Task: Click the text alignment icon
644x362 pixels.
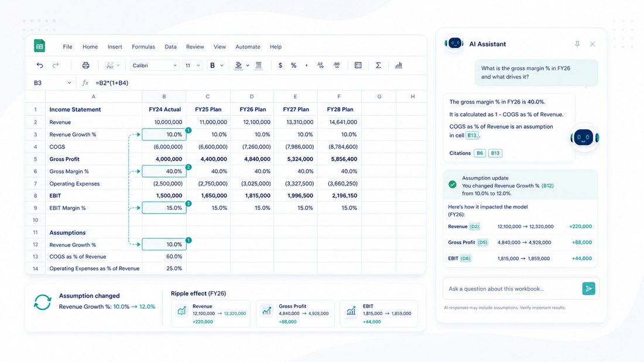Action: [258, 65]
